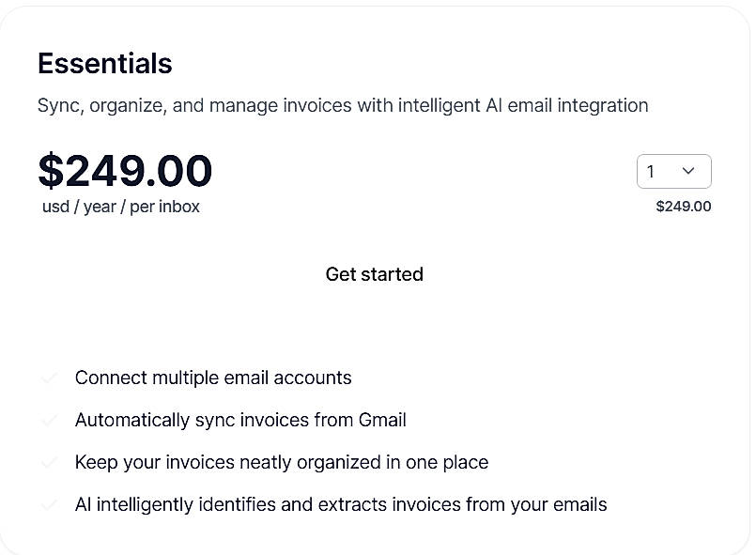756x555 pixels.
Task: Click the $249.00 price display
Action: [x=124, y=171]
